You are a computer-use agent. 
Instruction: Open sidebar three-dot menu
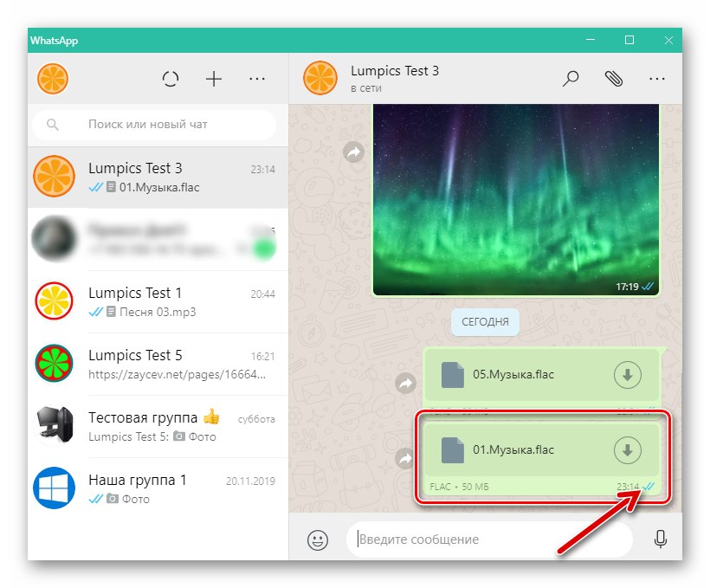257,79
